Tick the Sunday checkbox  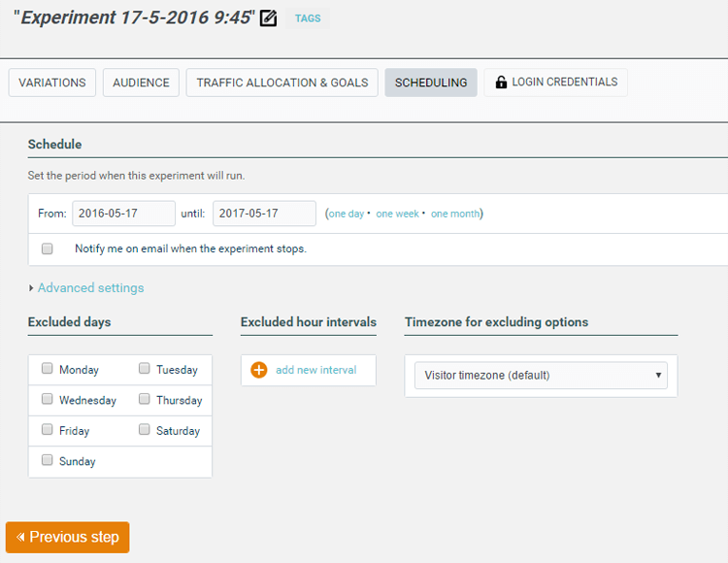48,461
